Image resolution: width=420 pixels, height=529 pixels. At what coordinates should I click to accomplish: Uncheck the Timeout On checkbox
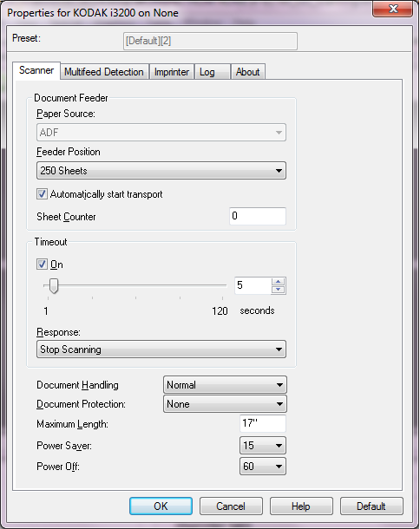pos(42,264)
